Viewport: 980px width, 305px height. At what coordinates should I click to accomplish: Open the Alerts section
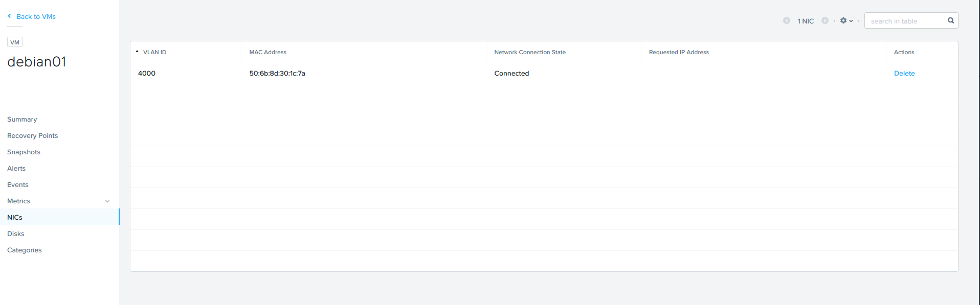tap(16, 168)
